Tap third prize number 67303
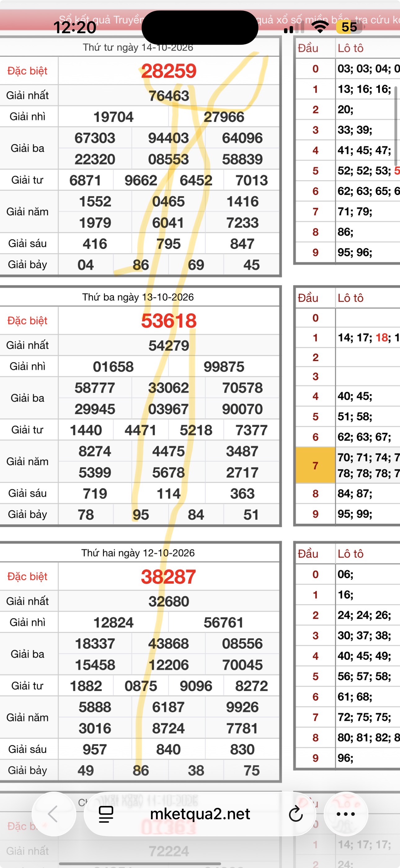Screen dimensions: 400x868 point(95,138)
